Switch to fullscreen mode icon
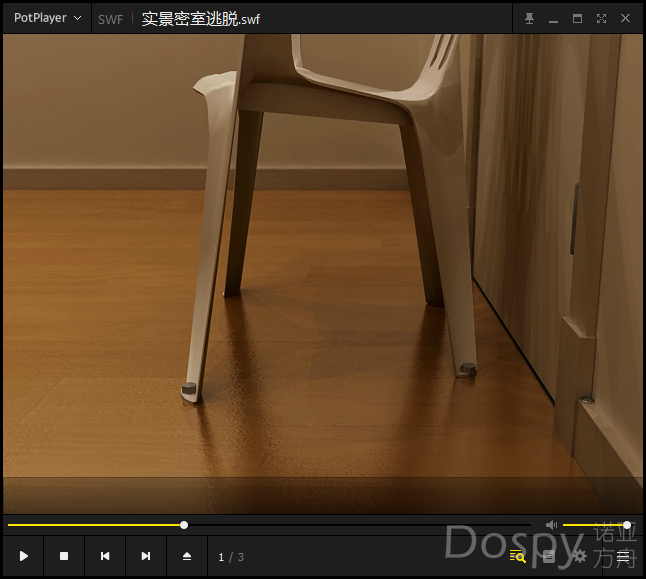Image resolution: width=646 pixels, height=579 pixels. coord(601,18)
